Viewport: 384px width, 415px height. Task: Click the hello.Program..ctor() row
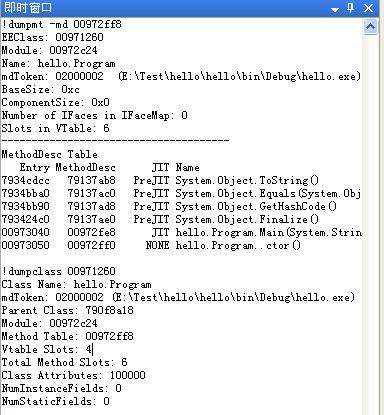point(151,245)
